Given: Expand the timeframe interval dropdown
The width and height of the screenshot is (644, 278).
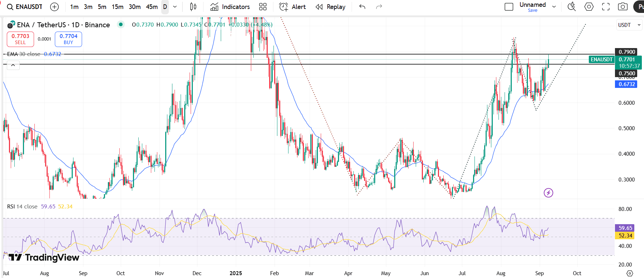Looking at the screenshot, I should (175, 7).
